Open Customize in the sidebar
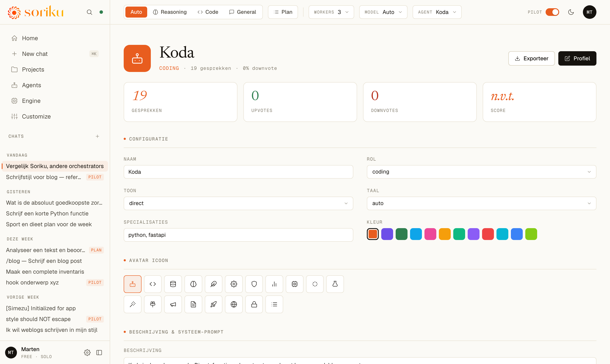 pyautogui.click(x=55, y=117)
